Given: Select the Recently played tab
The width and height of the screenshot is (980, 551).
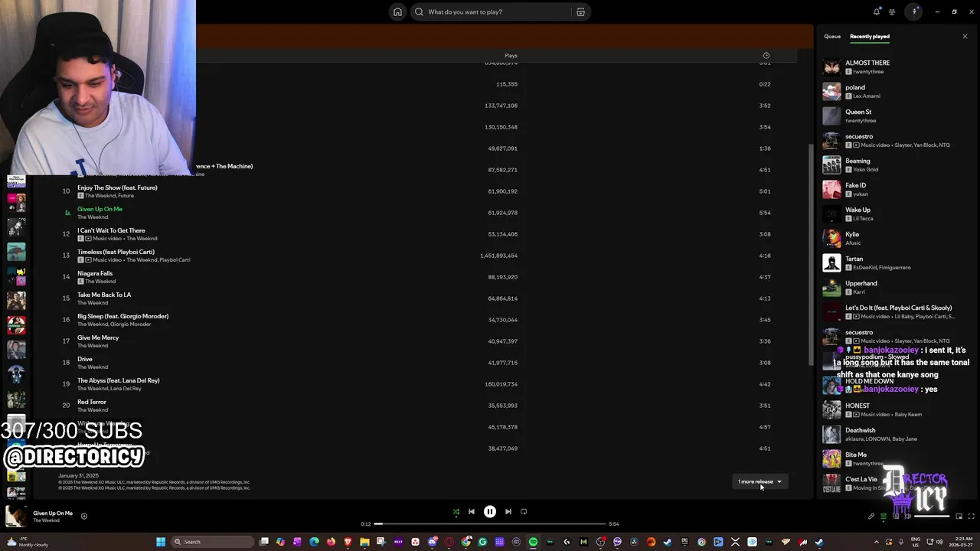Looking at the screenshot, I should click(x=870, y=36).
